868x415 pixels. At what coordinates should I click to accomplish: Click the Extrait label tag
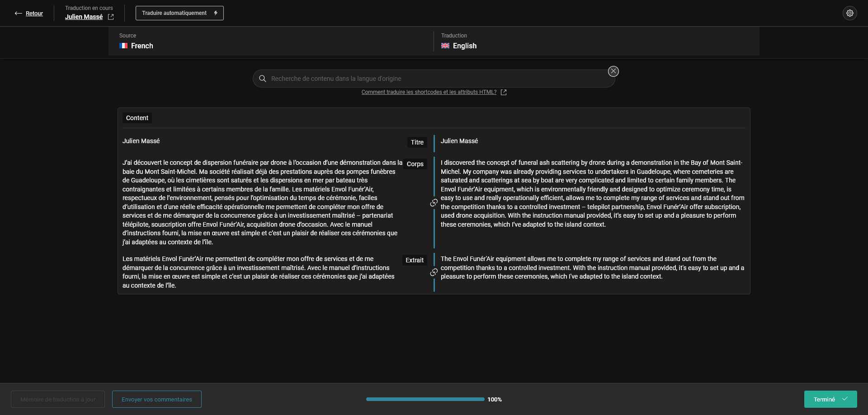tap(415, 260)
